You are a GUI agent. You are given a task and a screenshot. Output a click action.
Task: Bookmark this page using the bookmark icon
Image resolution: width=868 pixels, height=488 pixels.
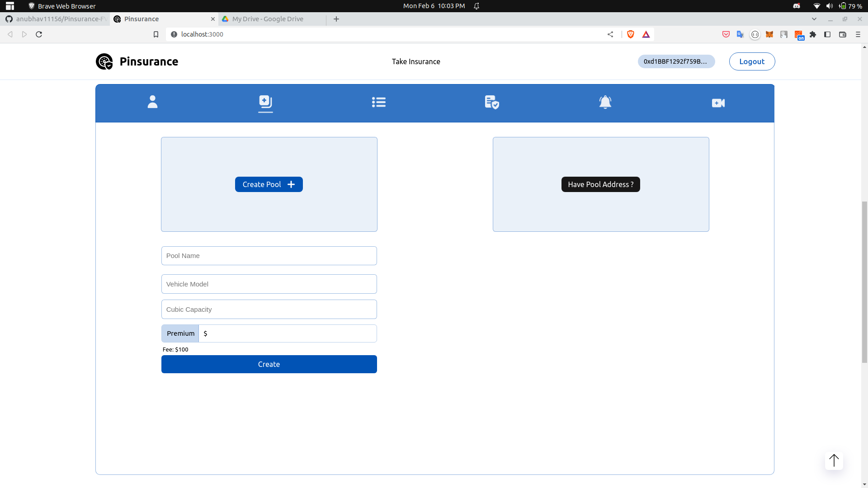pos(156,34)
